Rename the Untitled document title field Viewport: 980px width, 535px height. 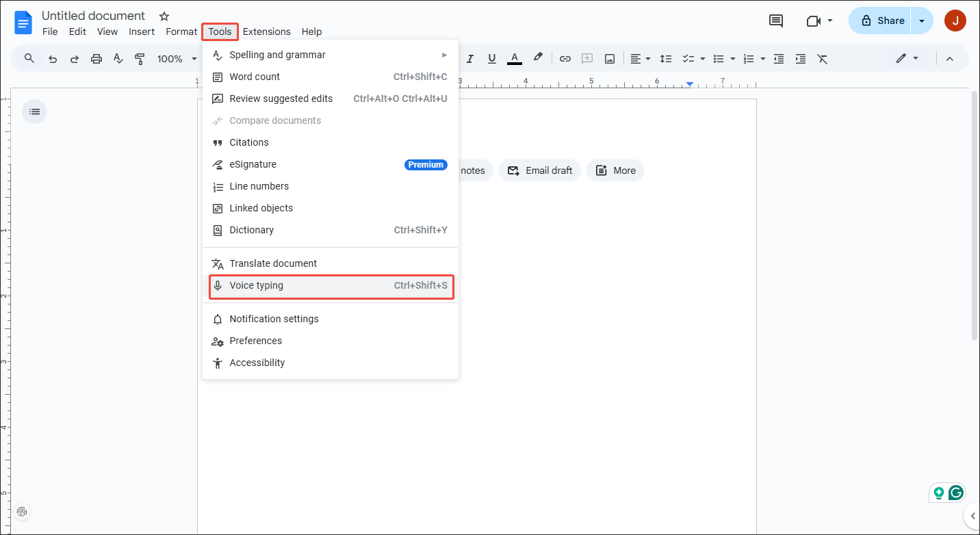(x=93, y=15)
